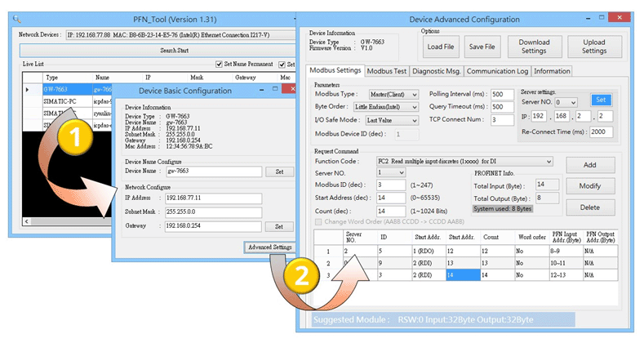Click Search Start button
644x343 pixels.
pyautogui.click(x=158, y=51)
